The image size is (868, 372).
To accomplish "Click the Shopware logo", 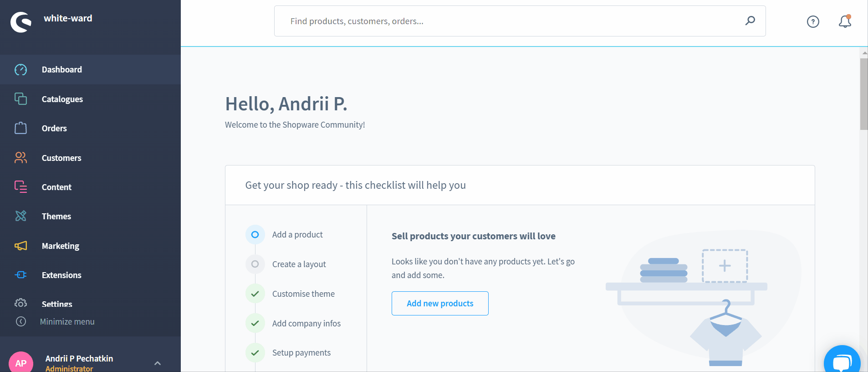I will click(x=21, y=21).
